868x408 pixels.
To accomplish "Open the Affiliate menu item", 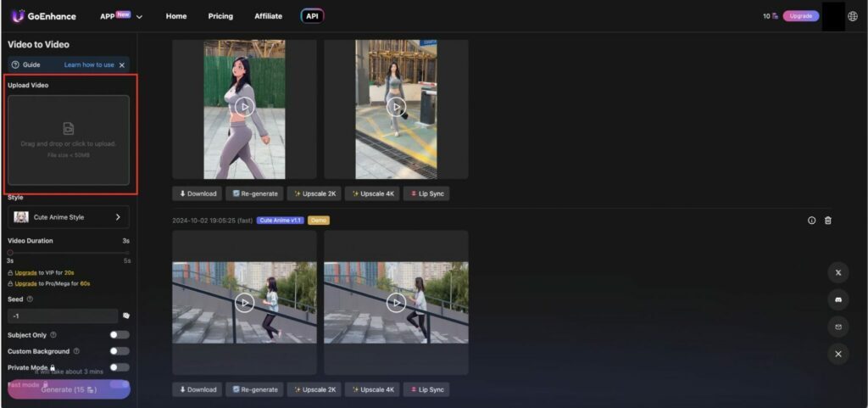I will coord(269,16).
